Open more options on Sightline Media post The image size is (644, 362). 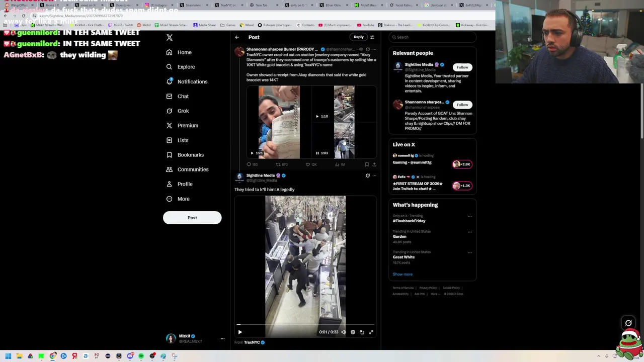374,175
